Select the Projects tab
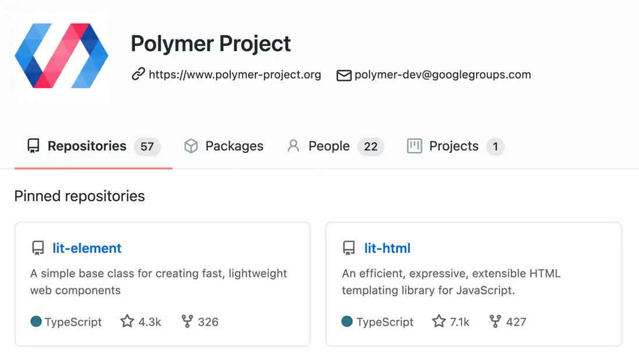639x364 pixels. (454, 146)
